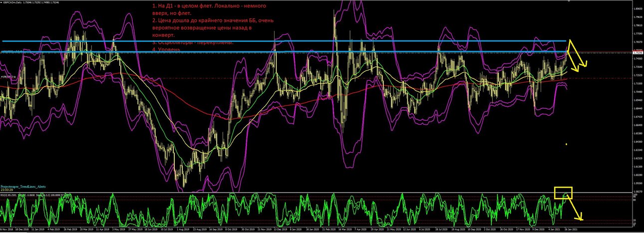Click the 13 Dec 2019 date label
The width and height of the screenshot is (644, 233).
[281, 230]
